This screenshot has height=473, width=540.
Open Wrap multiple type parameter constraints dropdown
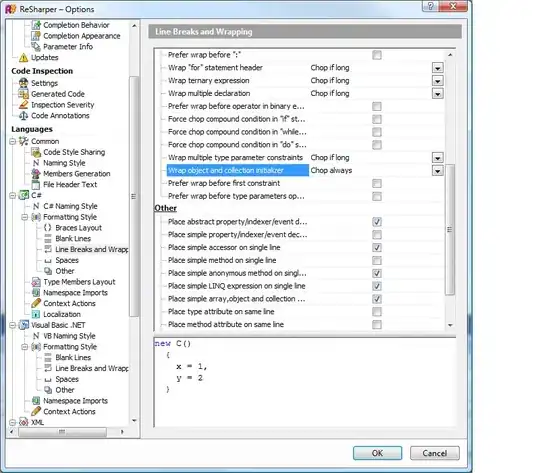(x=437, y=158)
